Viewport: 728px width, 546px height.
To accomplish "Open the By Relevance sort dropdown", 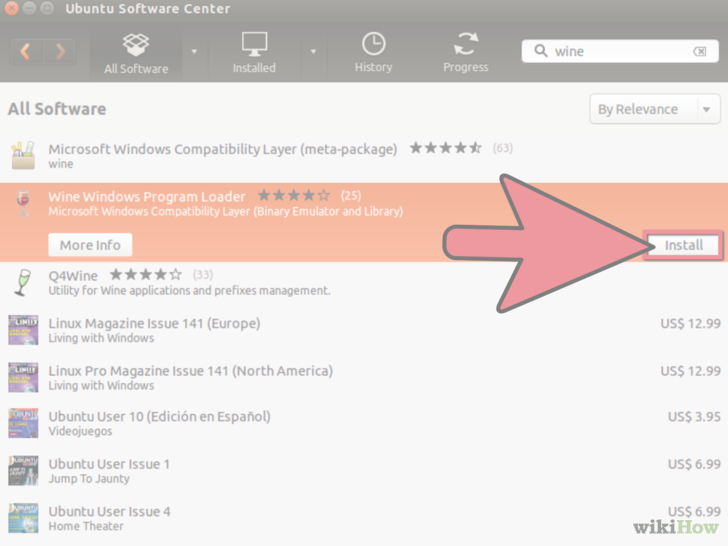I will click(x=655, y=109).
